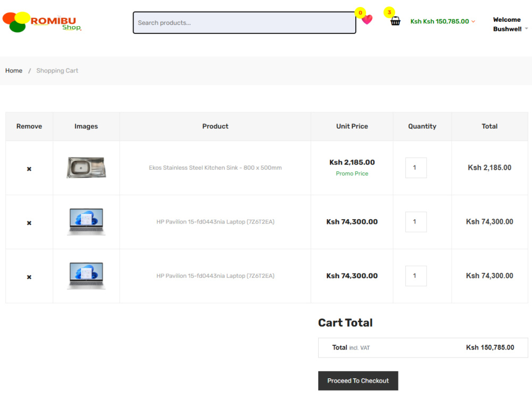Screen dimensions: 532x399
Task: Click the wishlist count badge showing 0
Action: 360,13
